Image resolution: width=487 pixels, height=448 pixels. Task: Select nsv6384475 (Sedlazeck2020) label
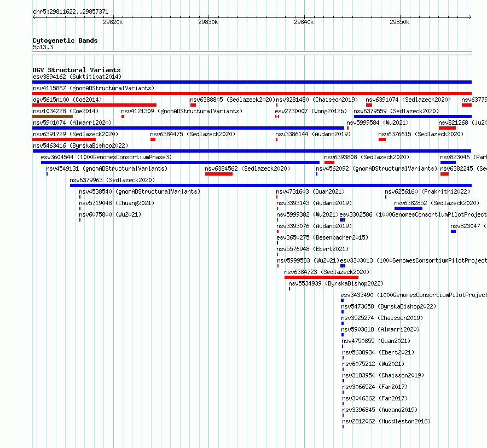[x=193, y=134]
